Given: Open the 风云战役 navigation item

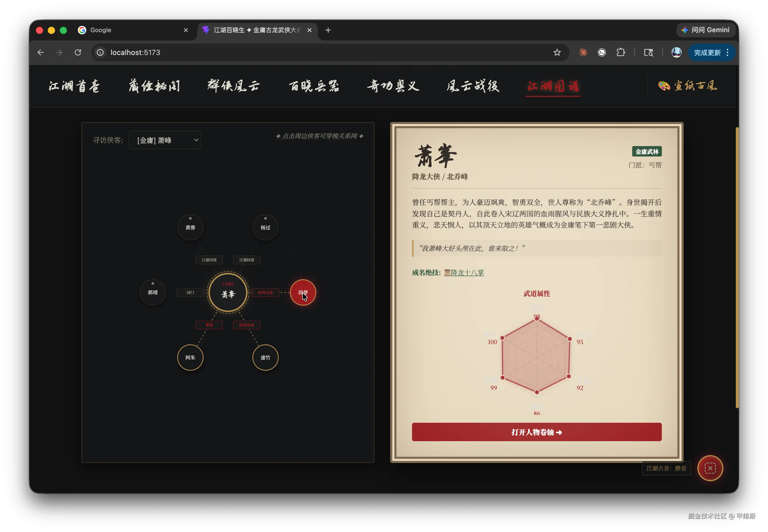Looking at the screenshot, I should pos(473,86).
